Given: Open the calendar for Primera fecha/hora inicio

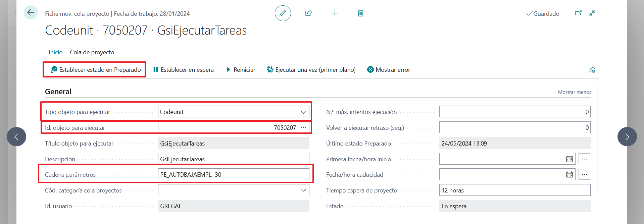Looking at the screenshot, I should (569, 159).
